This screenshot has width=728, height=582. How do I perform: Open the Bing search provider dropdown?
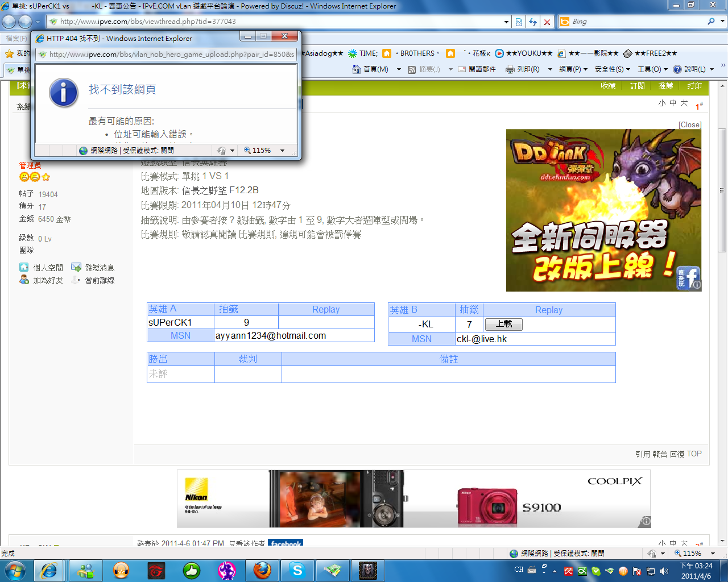point(722,22)
